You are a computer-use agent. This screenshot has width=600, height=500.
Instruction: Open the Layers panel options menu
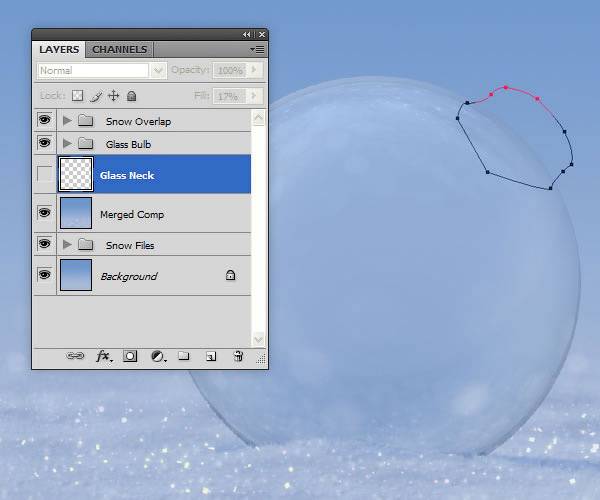pyautogui.click(x=258, y=50)
